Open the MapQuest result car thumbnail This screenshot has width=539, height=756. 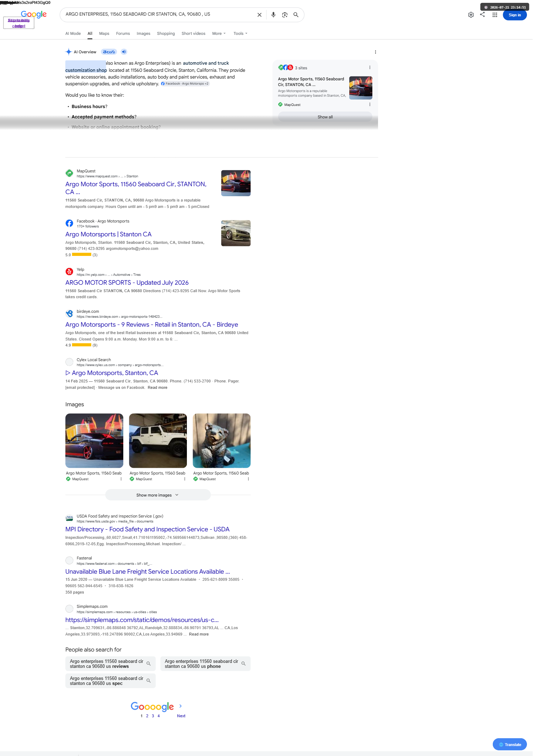tap(236, 183)
